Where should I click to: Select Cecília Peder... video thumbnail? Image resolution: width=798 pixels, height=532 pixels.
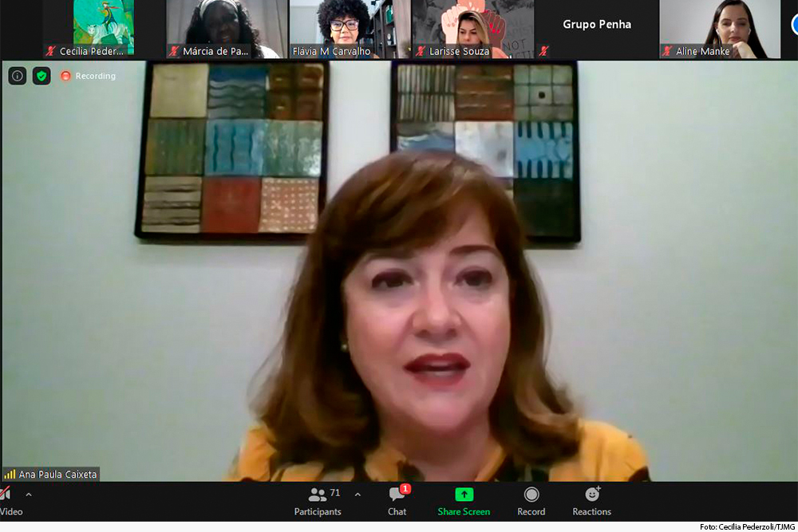(x=104, y=28)
